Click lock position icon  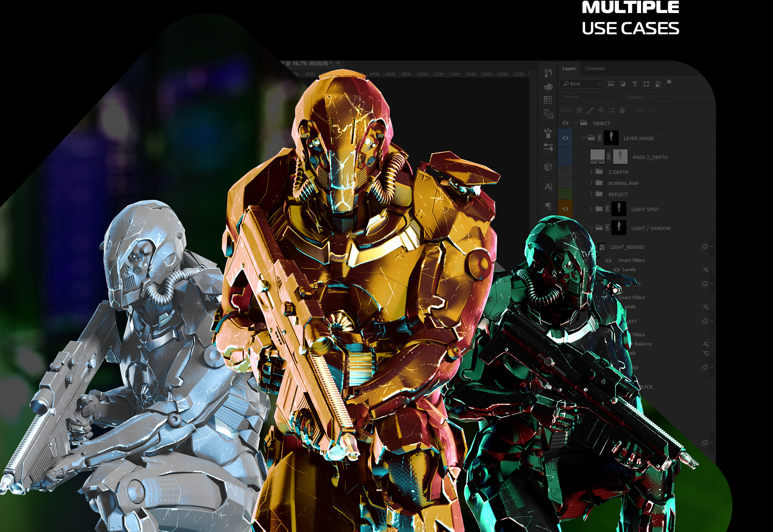coord(601,110)
